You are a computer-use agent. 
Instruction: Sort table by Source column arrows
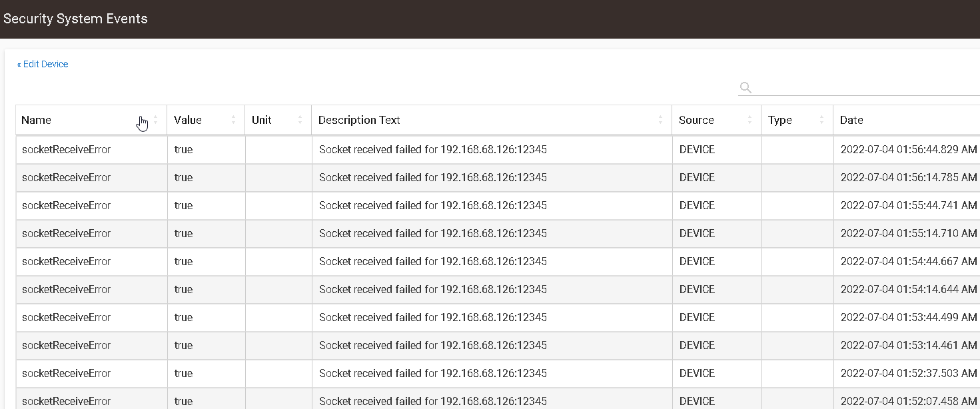[x=749, y=120]
